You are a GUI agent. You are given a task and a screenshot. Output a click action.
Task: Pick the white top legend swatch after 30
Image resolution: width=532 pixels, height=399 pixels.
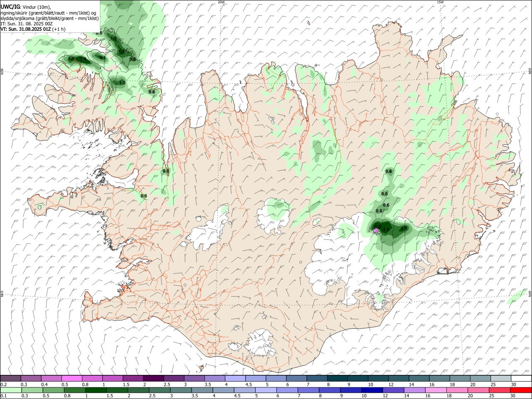[x=521, y=378]
